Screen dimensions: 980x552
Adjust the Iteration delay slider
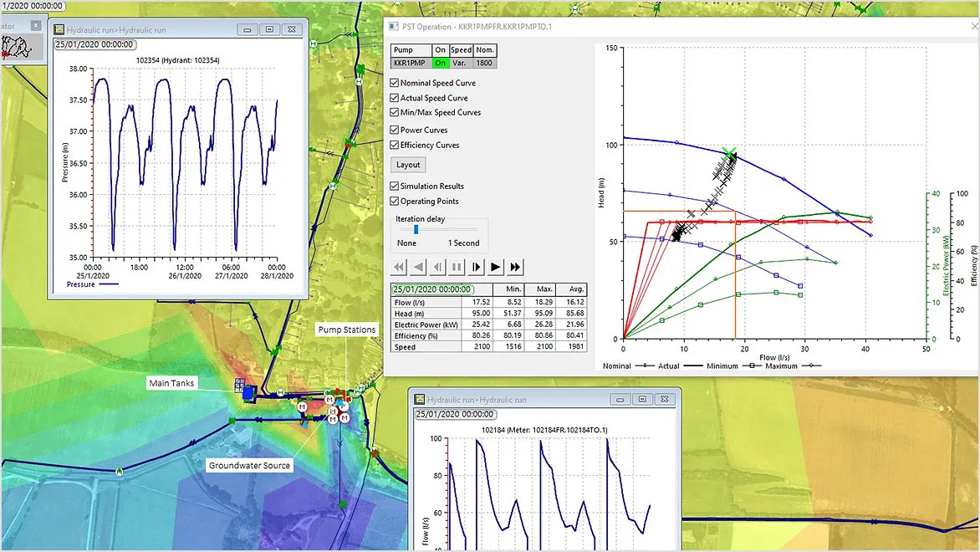click(416, 229)
